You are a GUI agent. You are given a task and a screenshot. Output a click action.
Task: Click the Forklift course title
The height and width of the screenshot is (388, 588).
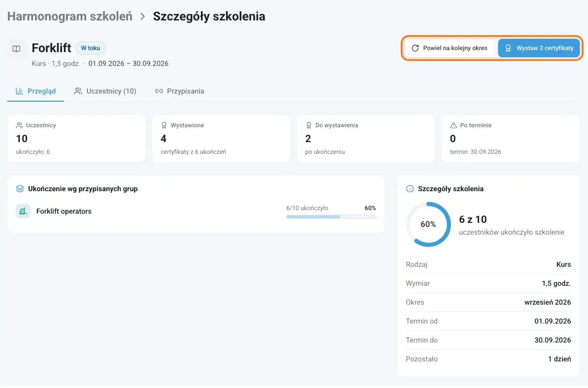click(51, 48)
